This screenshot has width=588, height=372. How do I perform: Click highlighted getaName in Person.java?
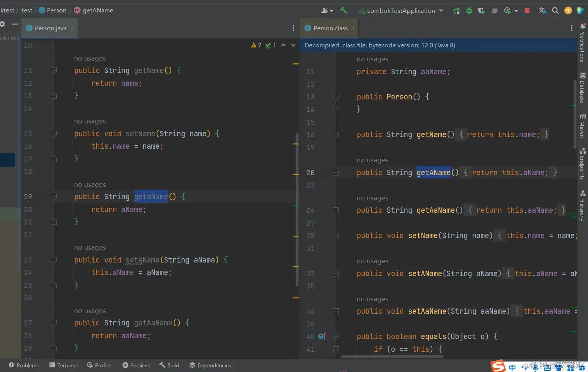[x=151, y=197]
